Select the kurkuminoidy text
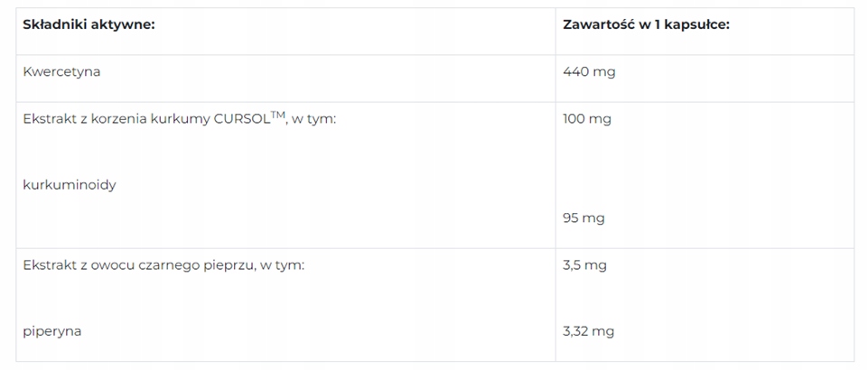868x370 pixels. (x=70, y=185)
